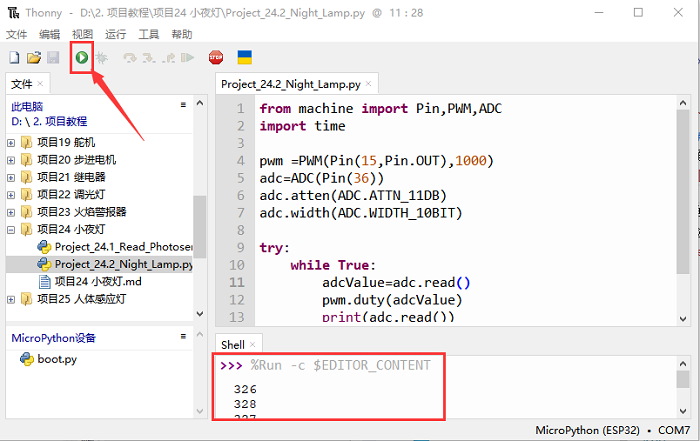This screenshot has height=441, width=700.
Task: Click the Save file floppy disk icon
Action: point(52,58)
